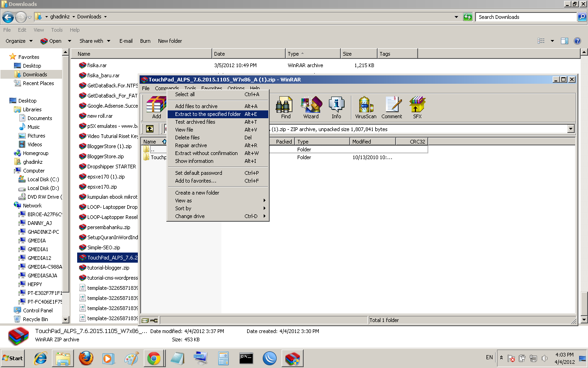Click E-mail in Explorer toolbar
This screenshot has width=588, height=368.
(126, 41)
